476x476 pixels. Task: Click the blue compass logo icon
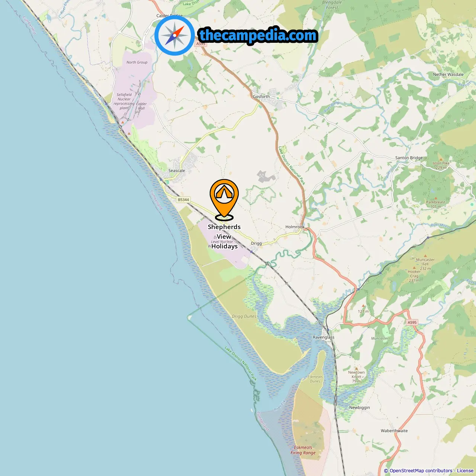coord(174,36)
